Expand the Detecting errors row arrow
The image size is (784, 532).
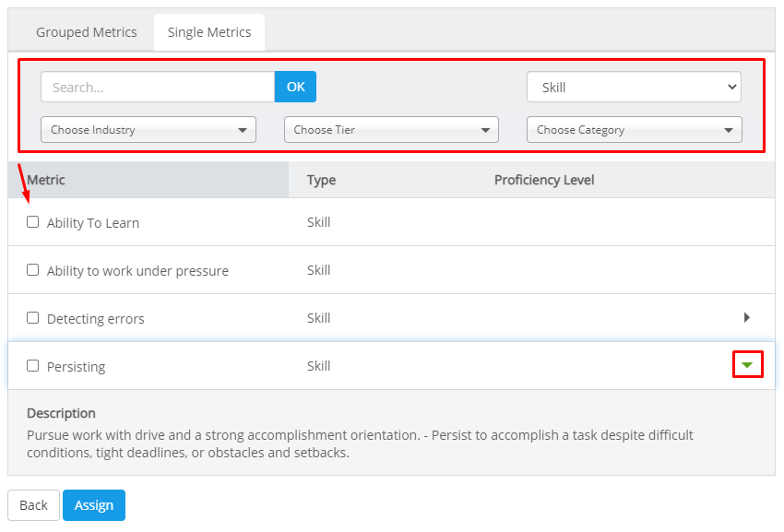(747, 317)
